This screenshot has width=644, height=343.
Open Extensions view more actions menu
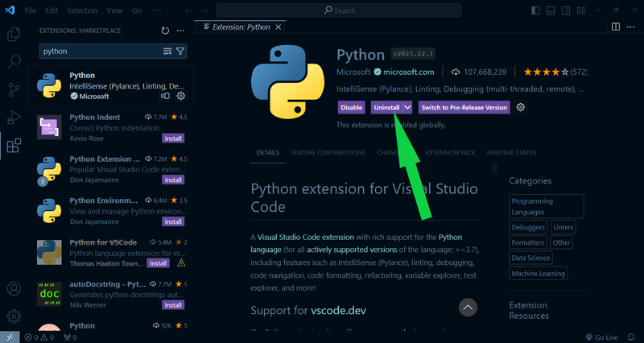[180, 31]
